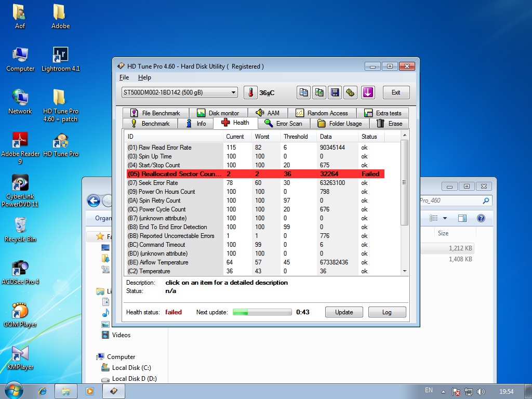Click the Exit button
The height and width of the screenshot is (399, 532).
tap(396, 92)
